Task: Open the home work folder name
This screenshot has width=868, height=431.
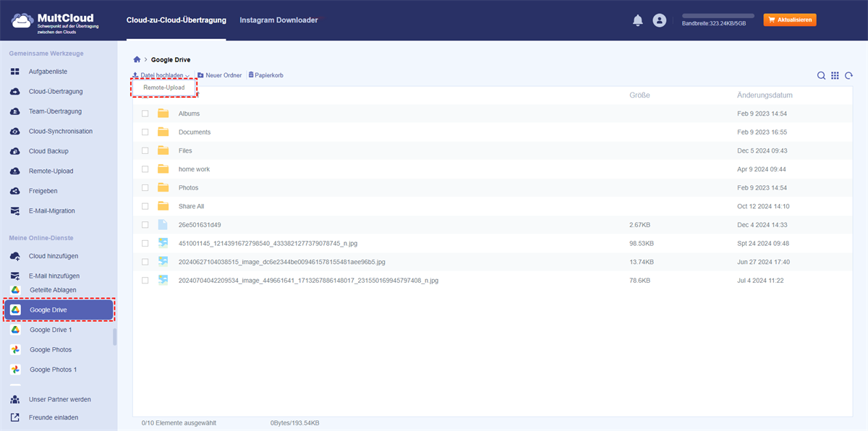Action: point(194,169)
